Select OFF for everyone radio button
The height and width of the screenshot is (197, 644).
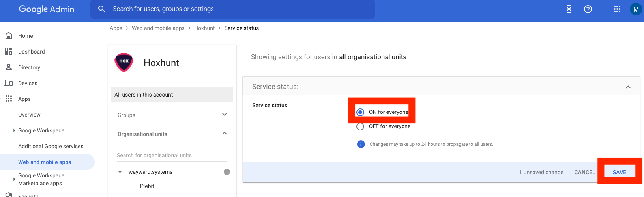pyautogui.click(x=360, y=126)
